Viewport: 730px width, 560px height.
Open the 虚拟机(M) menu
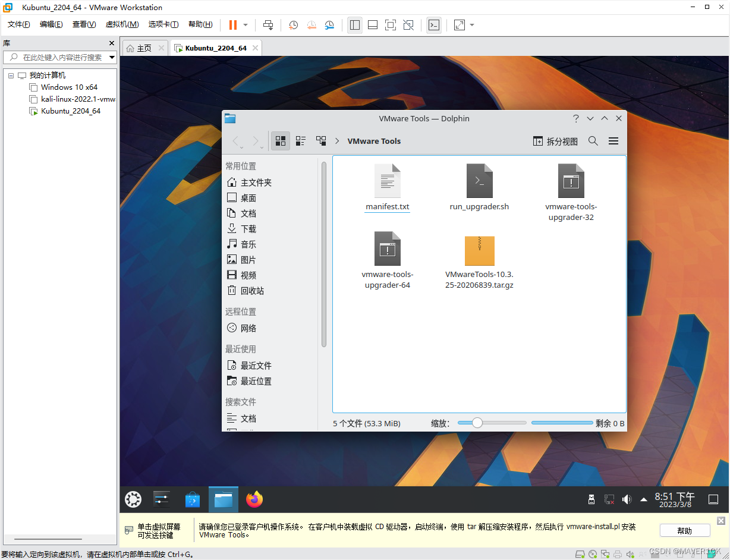pos(122,24)
